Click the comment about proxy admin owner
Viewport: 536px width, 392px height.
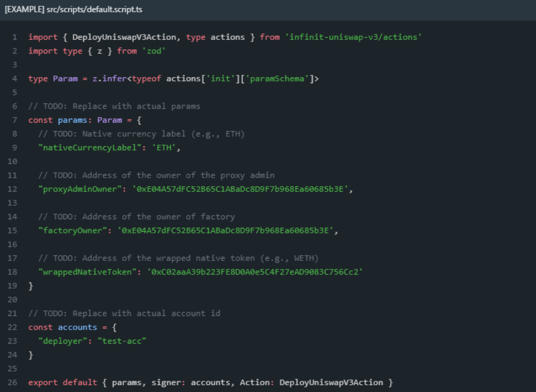pos(156,175)
